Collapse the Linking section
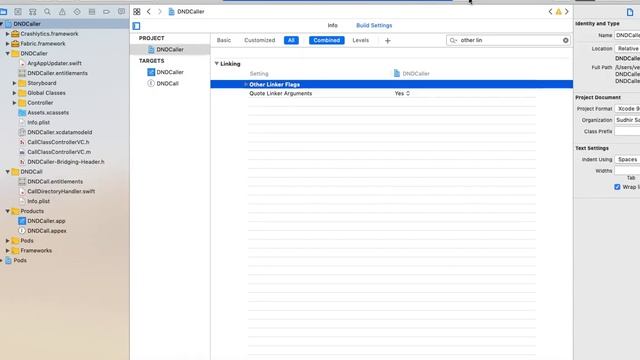 point(217,64)
